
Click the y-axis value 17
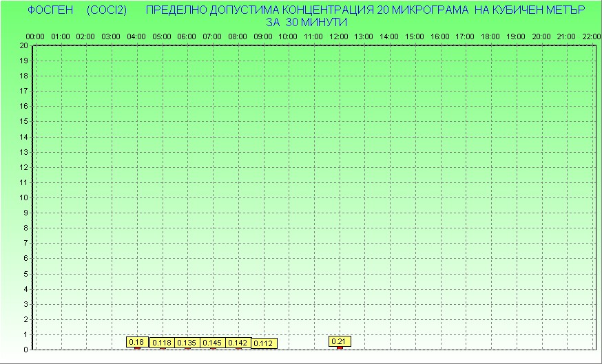point(24,92)
